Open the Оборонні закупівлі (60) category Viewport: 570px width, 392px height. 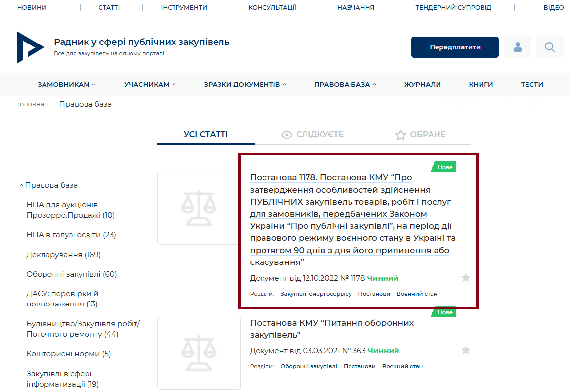pos(71,274)
